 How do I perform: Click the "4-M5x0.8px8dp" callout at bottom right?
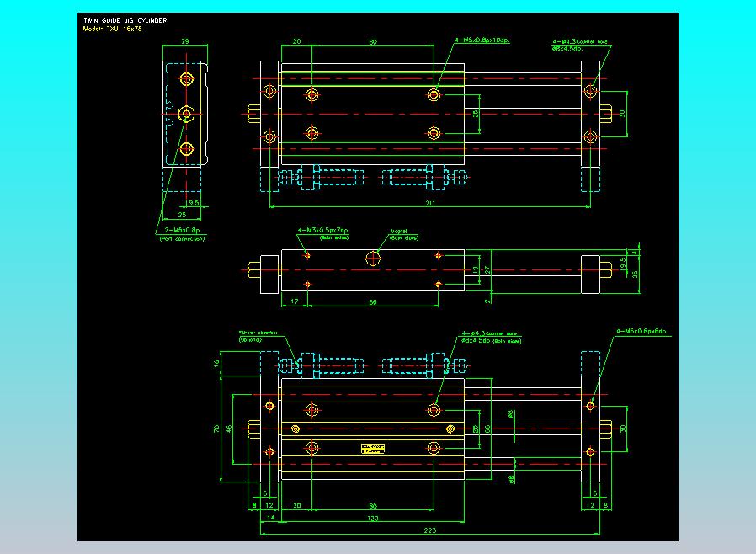click(x=642, y=331)
